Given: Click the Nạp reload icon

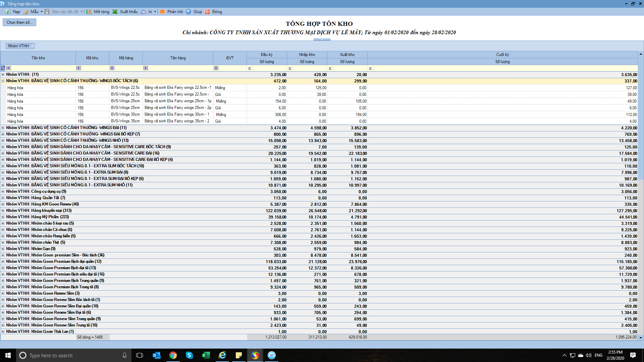Looking at the screenshot, I should click(x=8, y=12).
